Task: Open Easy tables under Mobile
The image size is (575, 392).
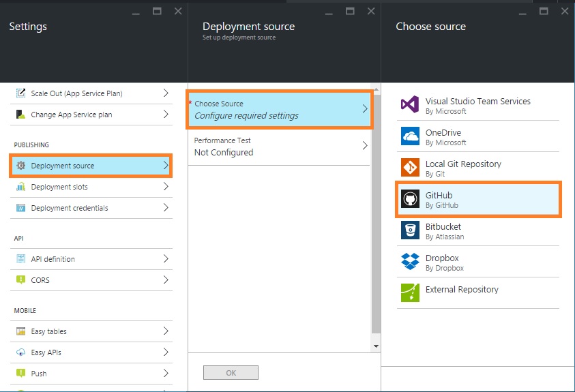Action: 48,331
